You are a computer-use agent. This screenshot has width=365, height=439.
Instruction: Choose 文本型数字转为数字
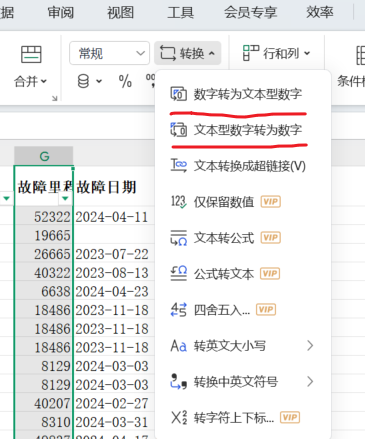pyautogui.click(x=243, y=130)
